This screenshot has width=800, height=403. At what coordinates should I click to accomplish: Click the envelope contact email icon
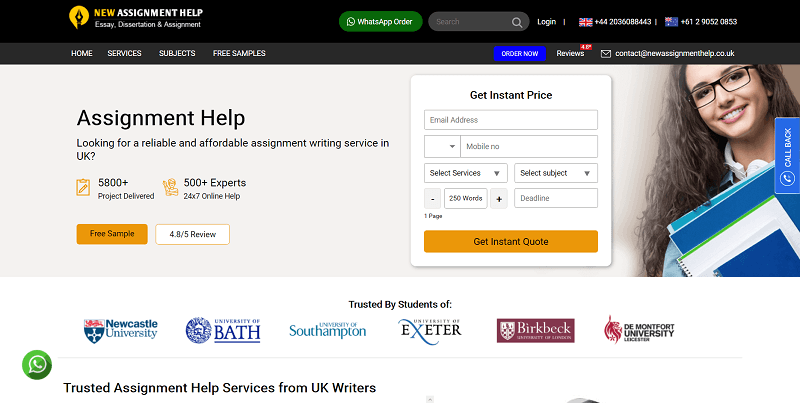606,53
